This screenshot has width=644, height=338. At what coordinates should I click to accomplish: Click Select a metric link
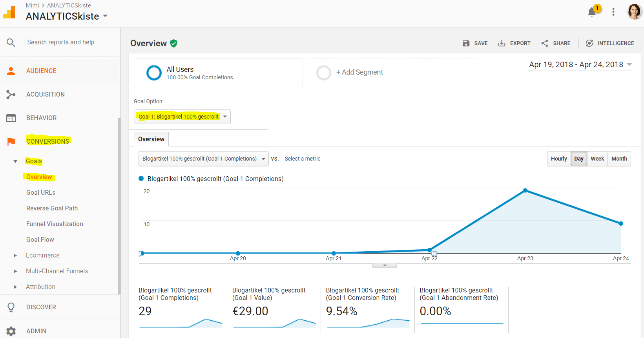[x=302, y=159]
